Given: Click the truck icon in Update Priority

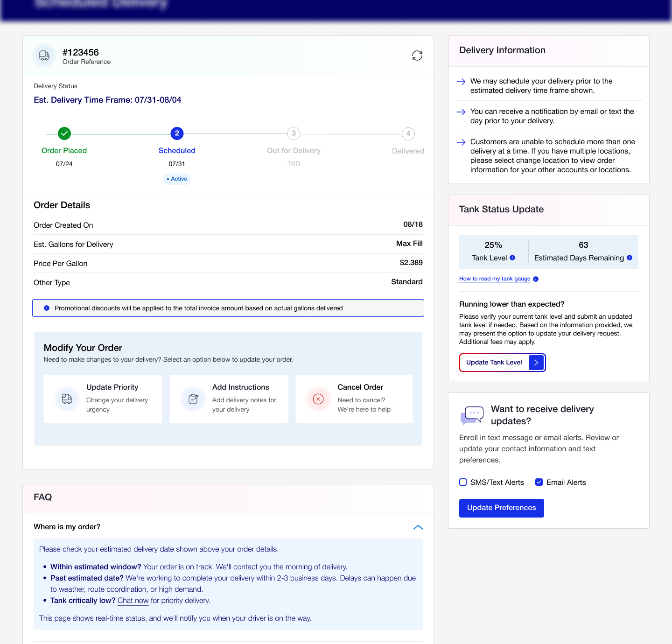Looking at the screenshot, I should point(67,399).
